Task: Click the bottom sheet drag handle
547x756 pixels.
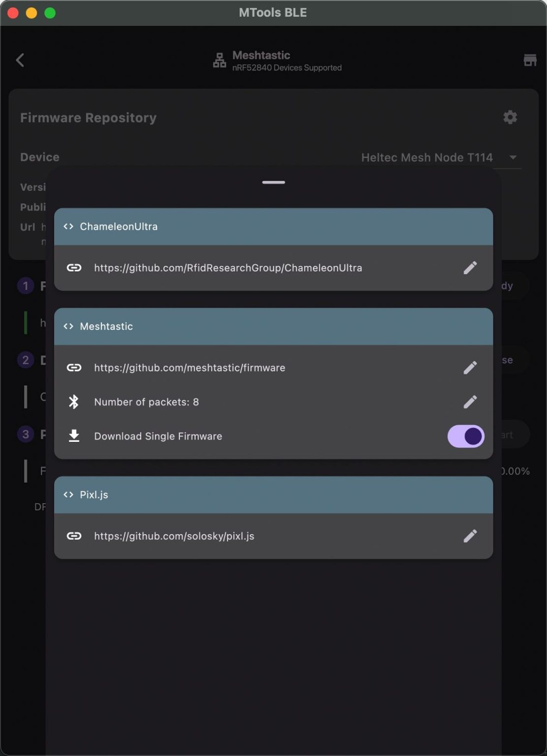Action: coord(273,183)
